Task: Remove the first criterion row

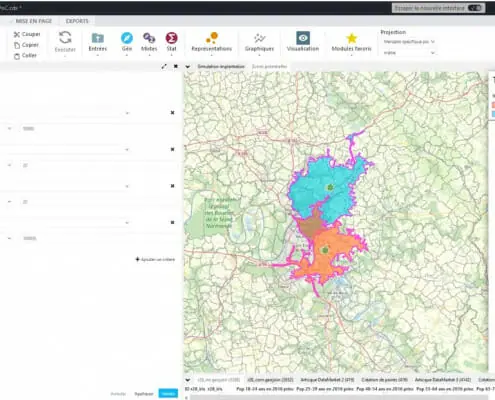Action: [172, 113]
